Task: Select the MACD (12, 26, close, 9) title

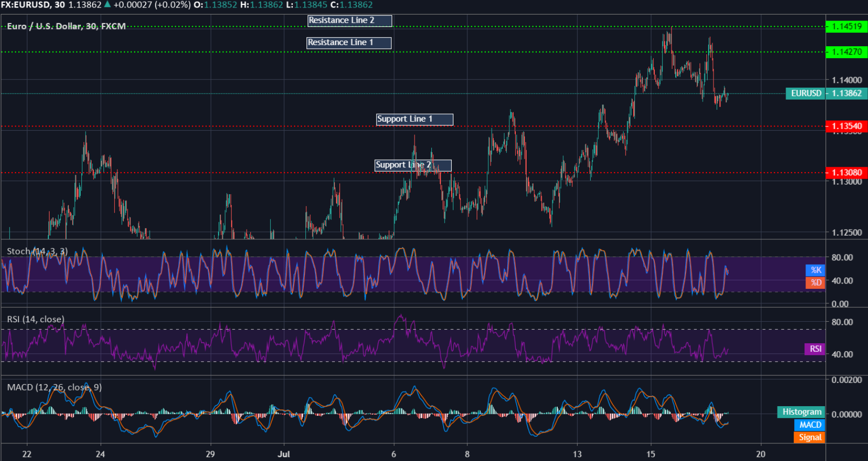Action: coord(54,387)
